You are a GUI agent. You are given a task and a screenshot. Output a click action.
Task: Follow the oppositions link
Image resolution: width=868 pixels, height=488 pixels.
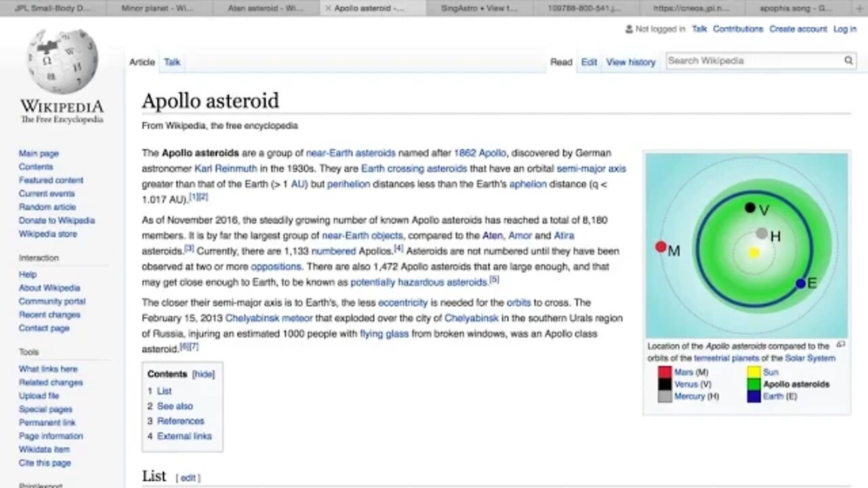[x=276, y=267]
